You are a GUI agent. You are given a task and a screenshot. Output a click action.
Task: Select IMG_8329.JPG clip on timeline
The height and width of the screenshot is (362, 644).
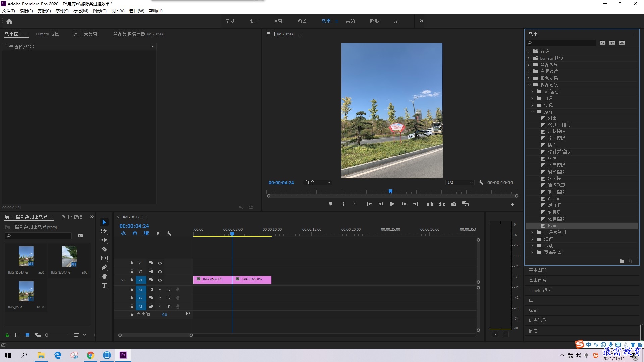(252, 280)
